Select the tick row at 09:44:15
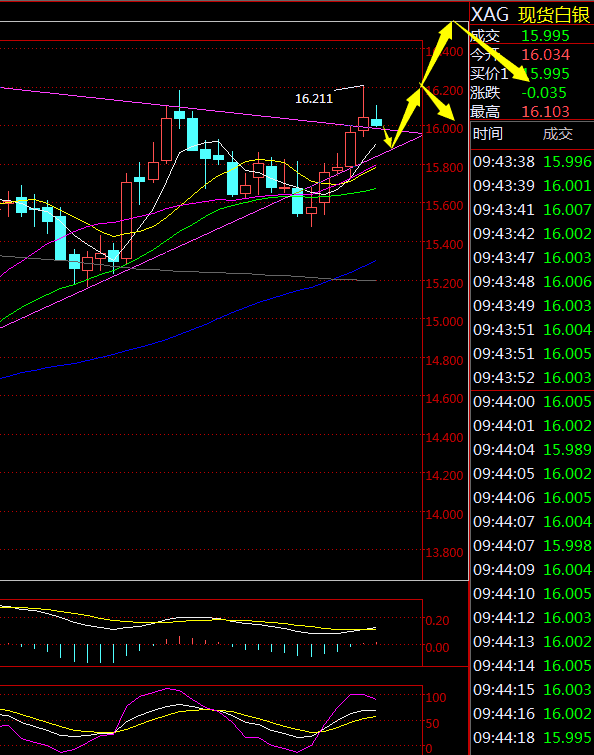The width and height of the screenshot is (594, 755). click(532, 690)
